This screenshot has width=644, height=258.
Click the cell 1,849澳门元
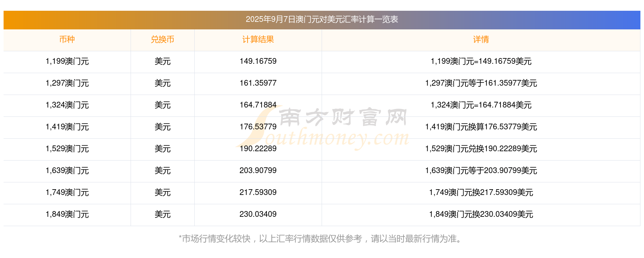click(x=67, y=214)
